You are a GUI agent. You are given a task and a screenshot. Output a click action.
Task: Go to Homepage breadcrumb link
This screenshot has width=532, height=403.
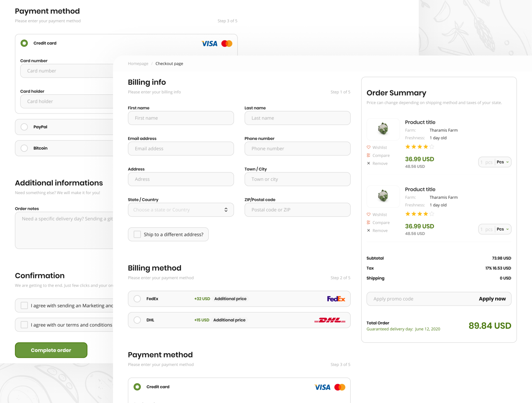tap(138, 64)
